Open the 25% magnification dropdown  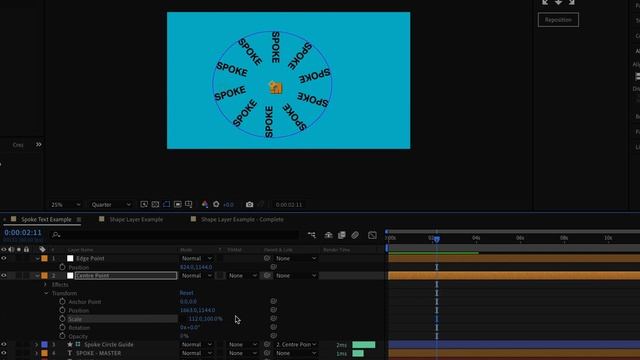pos(65,204)
